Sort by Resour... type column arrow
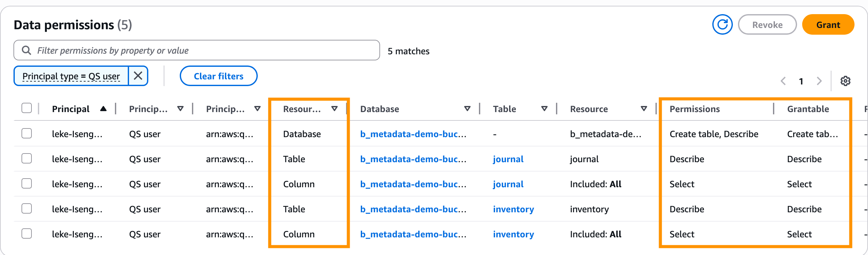This screenshot has width=868, height=255. tap(334, 109)
